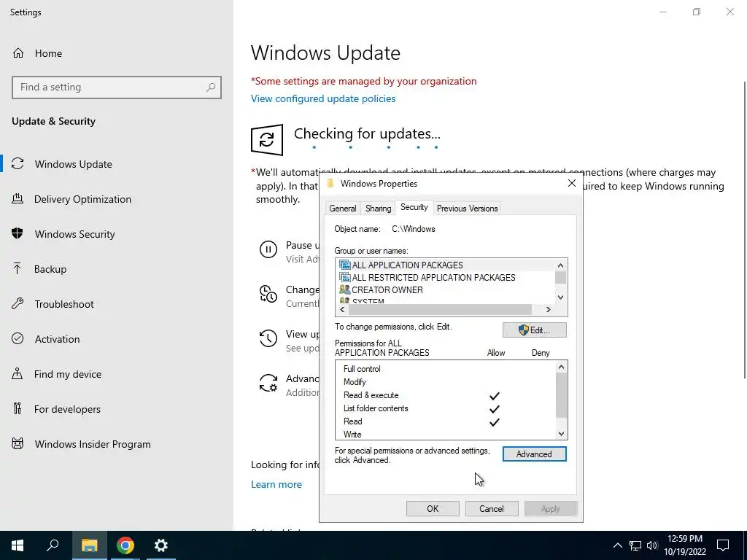The width and height of the screenshot is (747, 560).
Task: Open the Activation page
Action: (57, 339)
